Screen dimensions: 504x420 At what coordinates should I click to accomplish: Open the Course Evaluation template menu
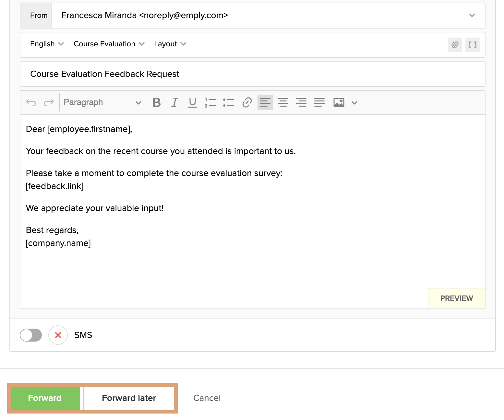click(x=109, y=44)
